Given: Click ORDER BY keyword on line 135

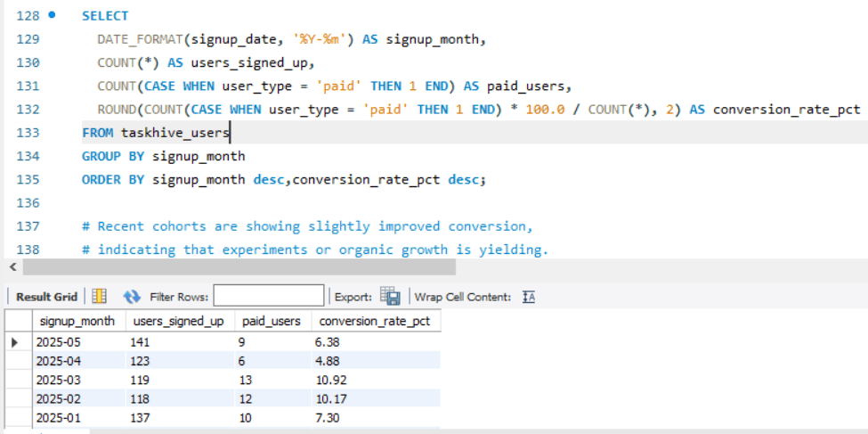Looking at the screenshot, I should [113, 180].
